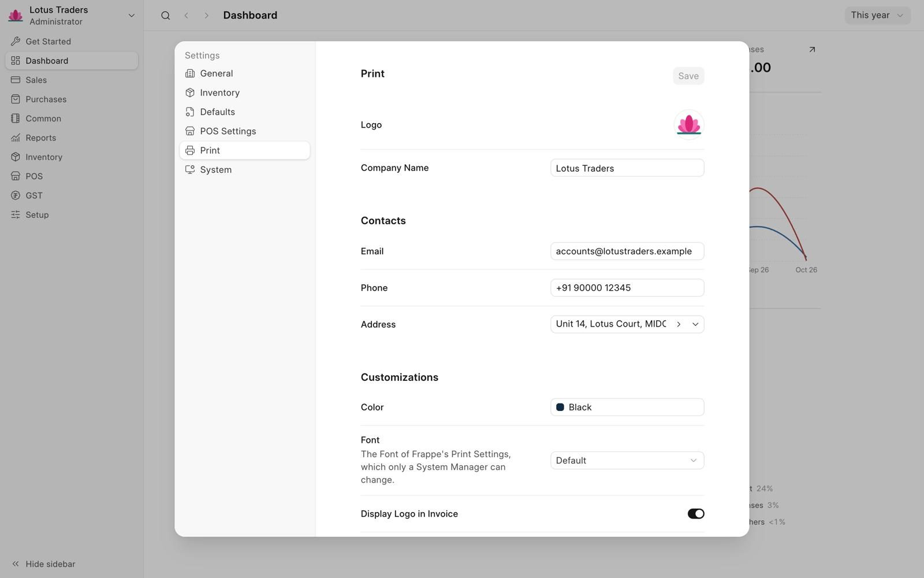Click the Inventory cube icon in Settings
Image resolution: width=924 pixels, height=578 pixels.
190,92
